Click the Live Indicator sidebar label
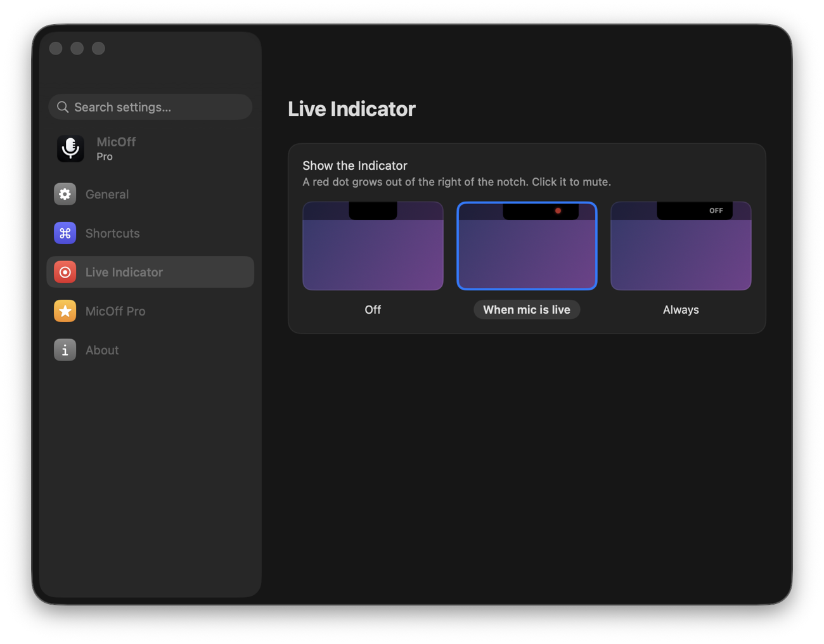 (124, 272)
